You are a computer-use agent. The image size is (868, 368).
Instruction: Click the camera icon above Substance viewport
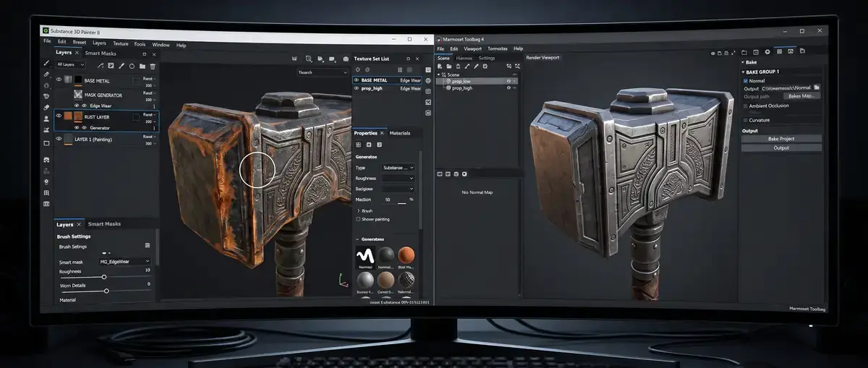click(346, 59)
